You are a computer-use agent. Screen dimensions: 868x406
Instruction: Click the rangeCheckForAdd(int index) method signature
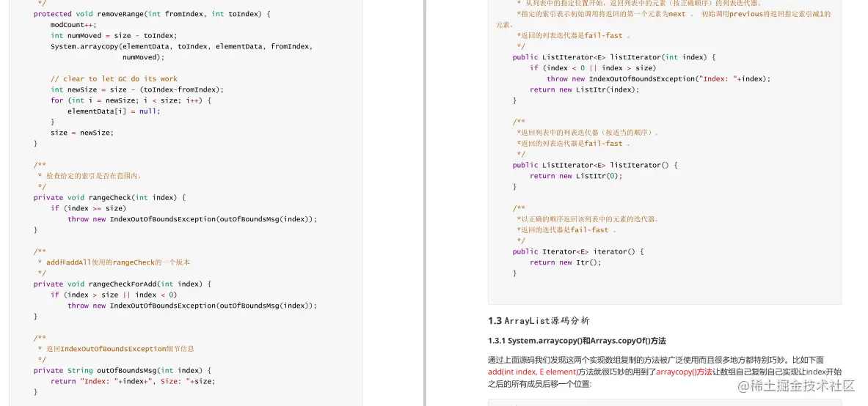coord(123,284)
